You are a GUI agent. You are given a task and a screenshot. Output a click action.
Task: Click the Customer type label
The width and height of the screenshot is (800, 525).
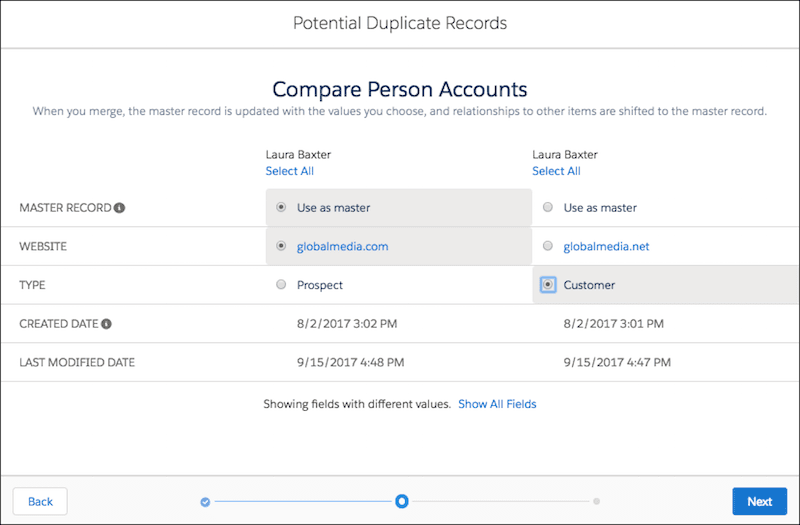coord(589,285)
